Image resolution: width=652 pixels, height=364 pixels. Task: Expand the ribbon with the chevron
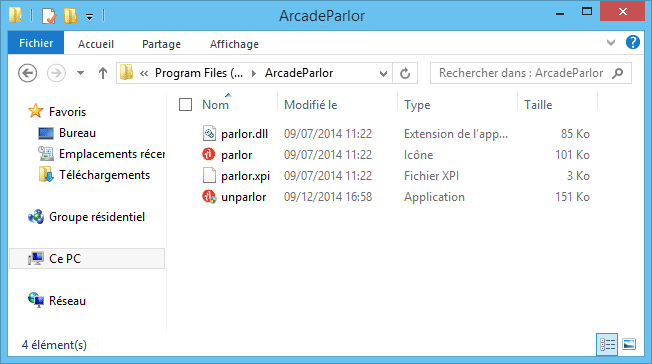(610, 42)
